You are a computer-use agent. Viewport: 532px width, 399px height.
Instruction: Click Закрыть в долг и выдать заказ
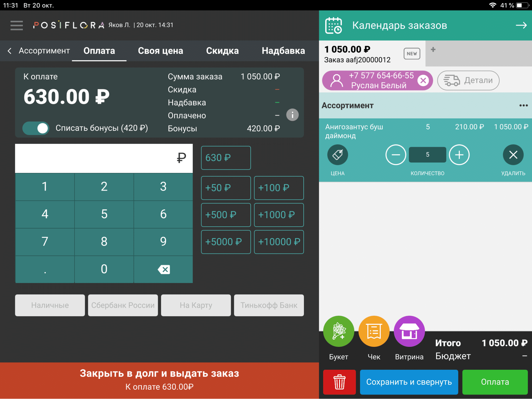click(x=159, y=381)
